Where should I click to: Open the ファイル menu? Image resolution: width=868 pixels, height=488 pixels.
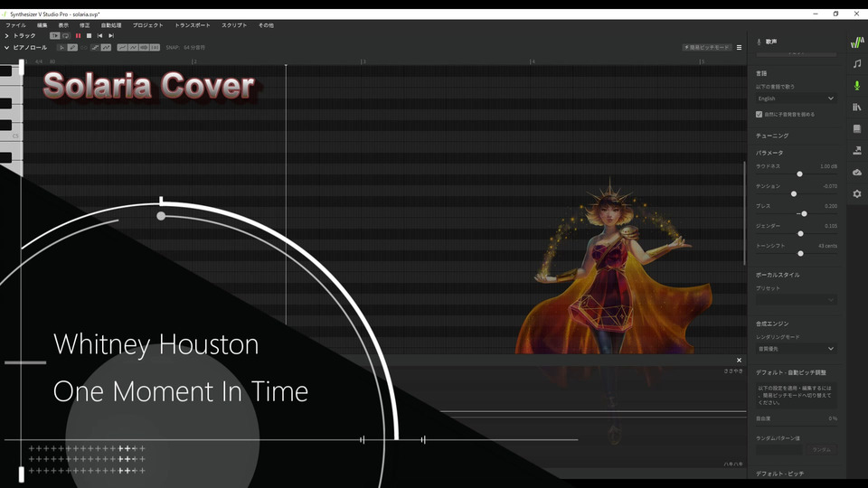coord(15,25)
